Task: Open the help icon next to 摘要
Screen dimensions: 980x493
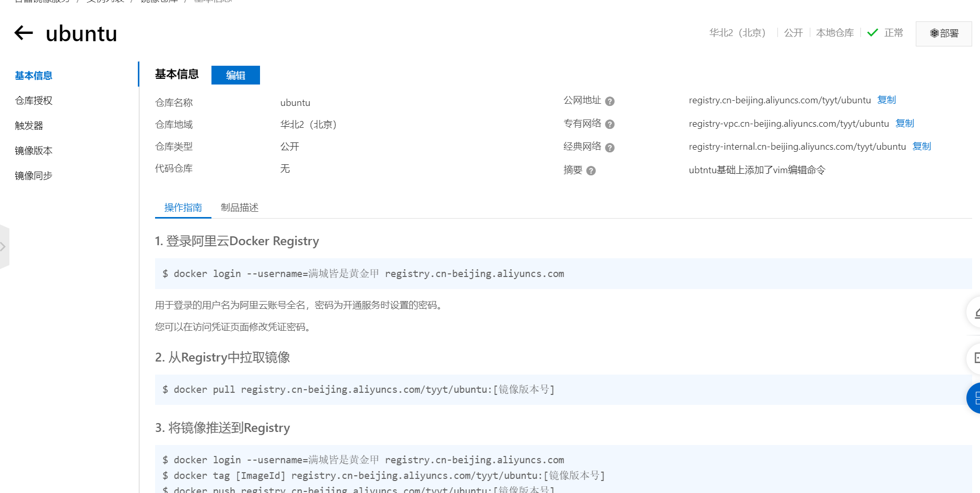Action: pyautogui.click(x=591, y=171)
